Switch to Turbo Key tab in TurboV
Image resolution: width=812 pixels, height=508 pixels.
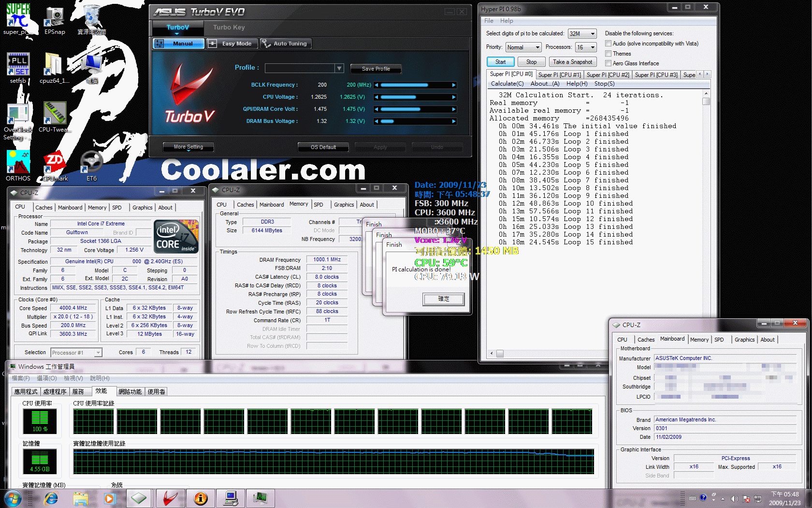click(229, 28)
